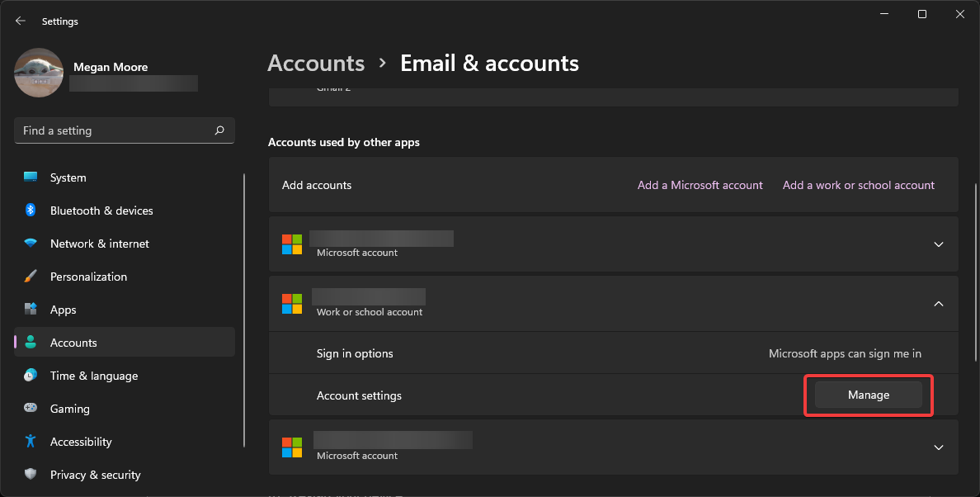Go to Accessibility settings
Screen dimensions: 980x497
tap(81, 442)
